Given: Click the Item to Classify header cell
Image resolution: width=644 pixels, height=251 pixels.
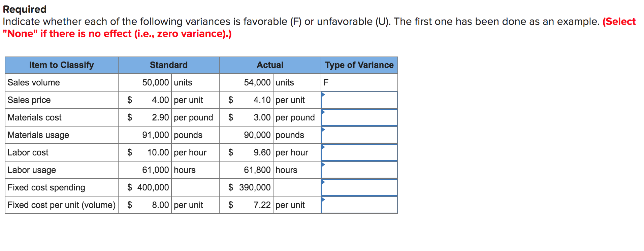Looking at the screenshot, I should pos(61,65).
